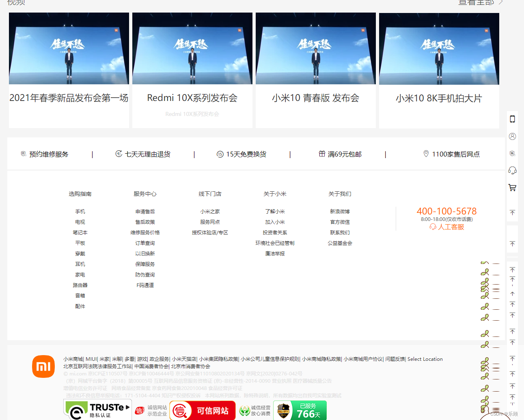Click the coupon icon in the right sidebar
Viewport: 524px width, 420px height.
(x=512, y=153)
